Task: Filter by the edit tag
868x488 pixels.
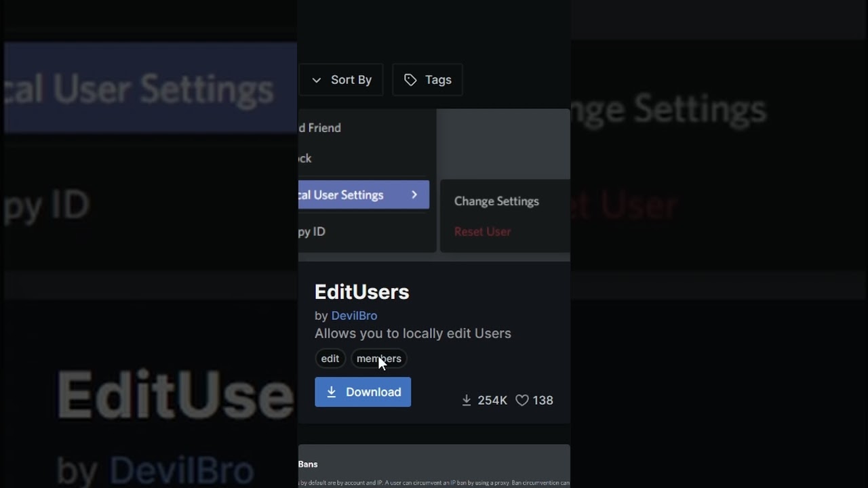Action: click(330, 359)
